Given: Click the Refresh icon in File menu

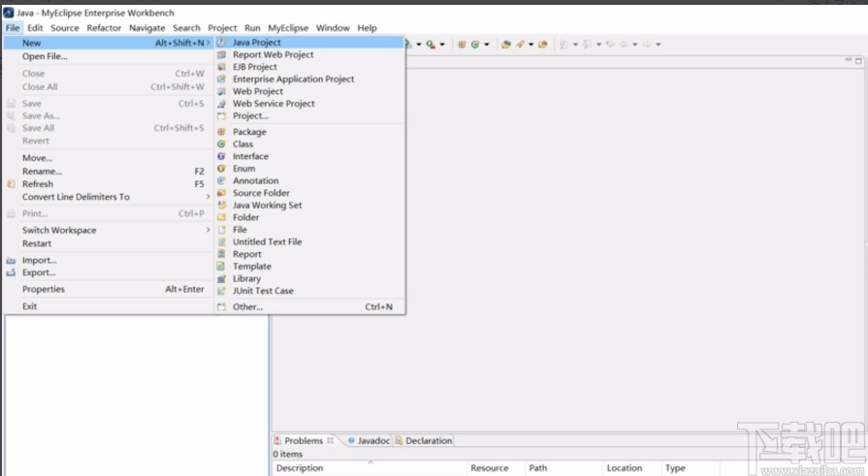Looking at the screenshot, I should pos(11,184).
